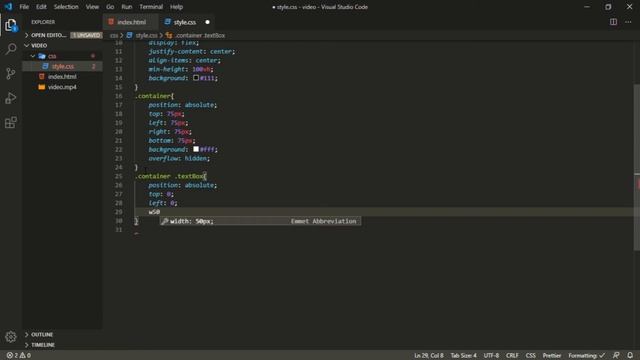Select video.mp4 in the explorer tree
The image size is (640, 360).
pyautogui.click(x=62, y=87)
